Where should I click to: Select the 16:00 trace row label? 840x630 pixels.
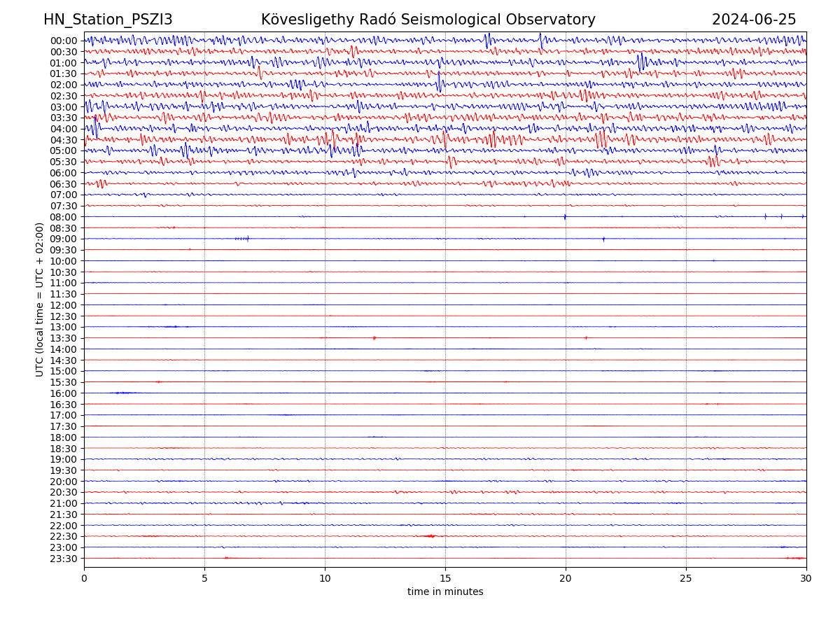(64, 393)
